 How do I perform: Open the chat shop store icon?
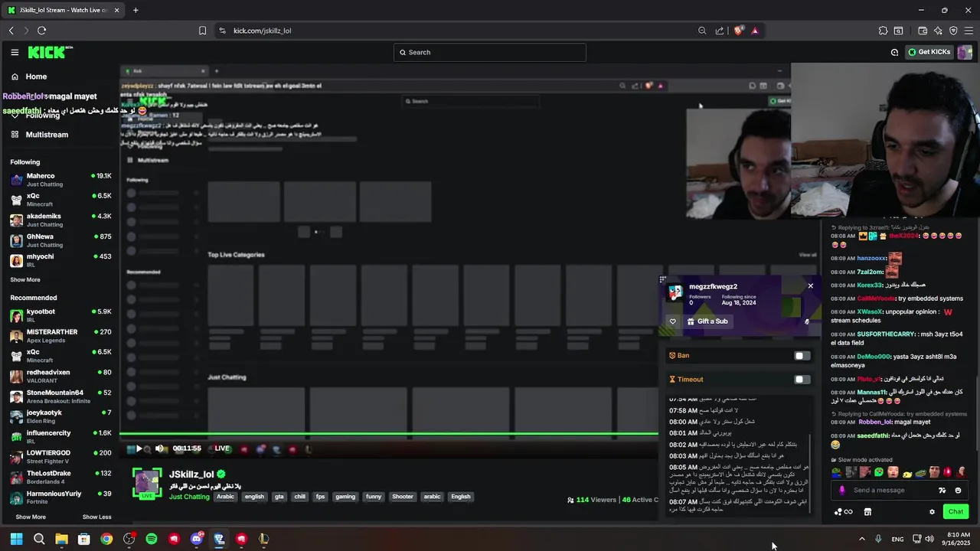pos(867,512)
